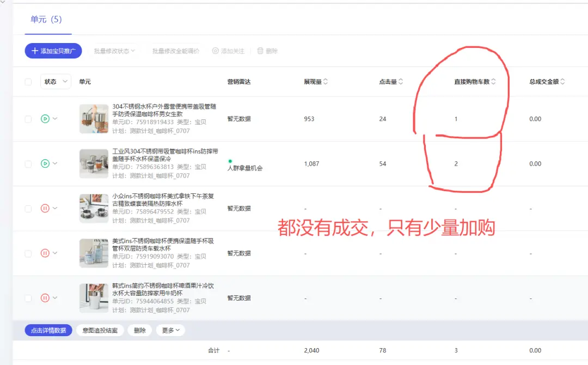Check the select-all checkbox in the table header

point(28,82)
